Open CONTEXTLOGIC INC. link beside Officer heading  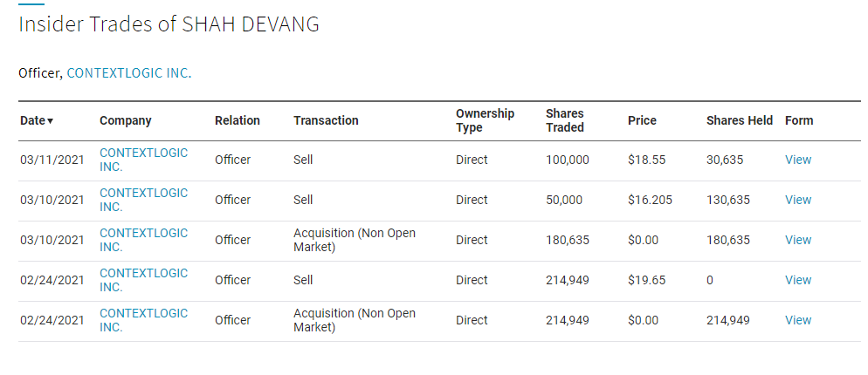[129, 73]
